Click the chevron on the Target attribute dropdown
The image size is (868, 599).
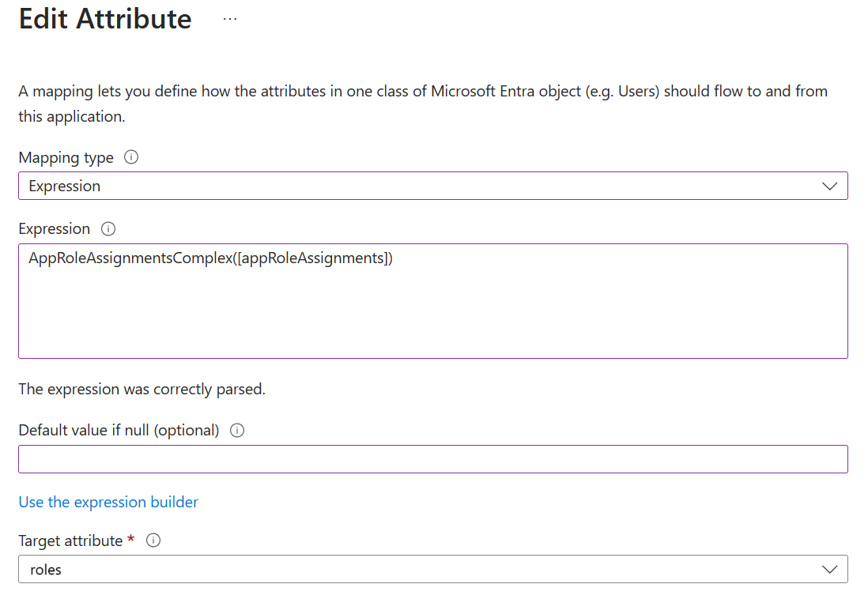(829, 569)
